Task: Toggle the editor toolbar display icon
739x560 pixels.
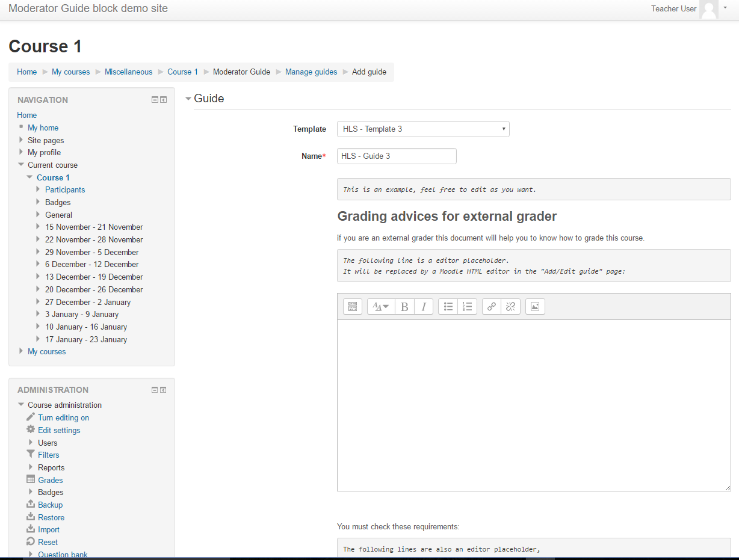Action: point(352,306)
